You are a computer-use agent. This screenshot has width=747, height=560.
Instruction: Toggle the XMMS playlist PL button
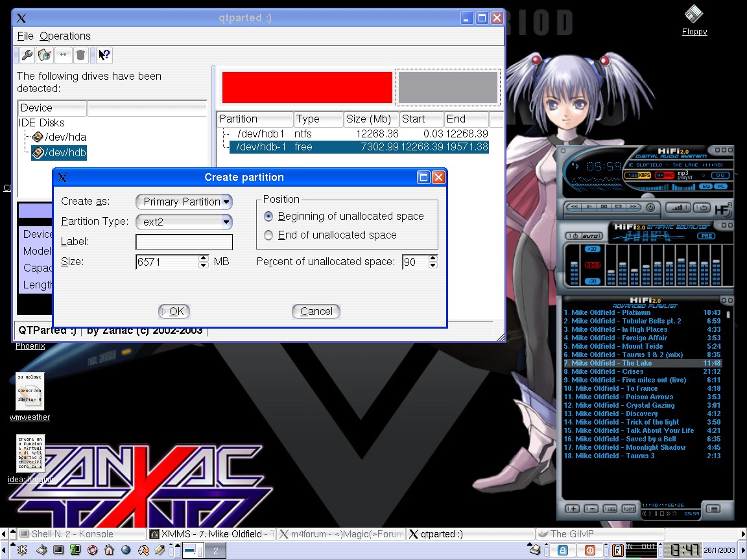click(721, 187)
